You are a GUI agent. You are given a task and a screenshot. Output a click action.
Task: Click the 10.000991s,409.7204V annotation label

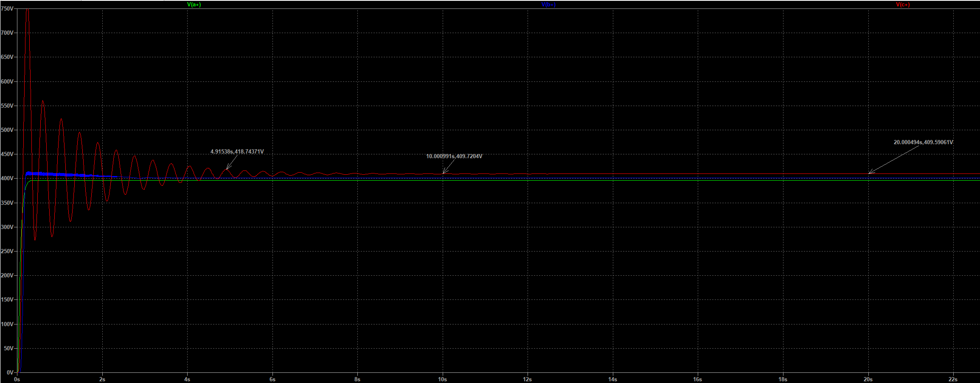(x=454, y=157)
